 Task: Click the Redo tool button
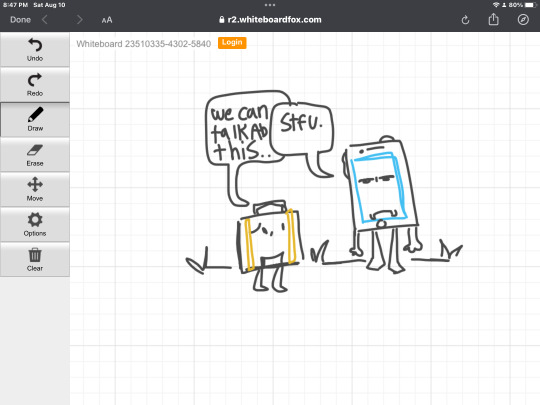pyautogui.click(x=35, y=85)
